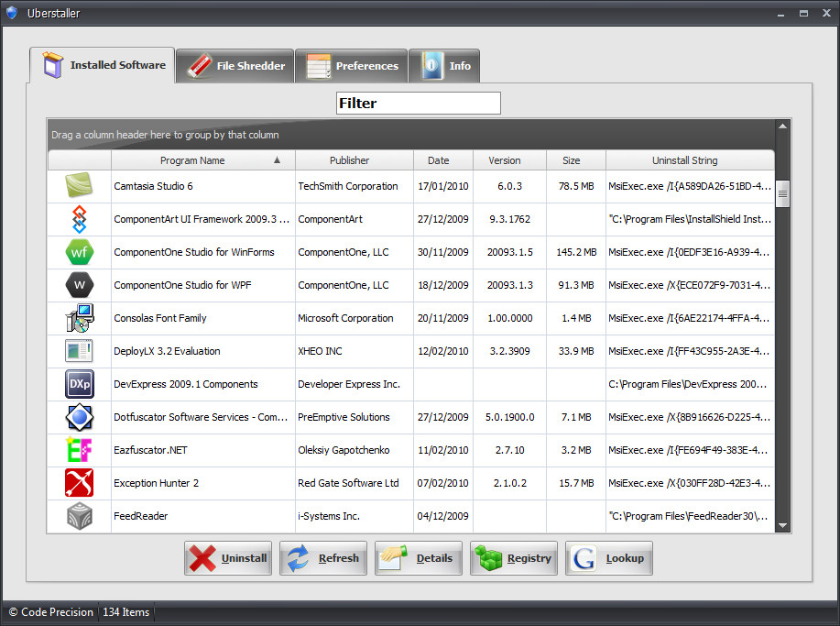This screenshot has width=840, height=626.
Task: Click publisher Developer Express Inc.
Action: 349,384
